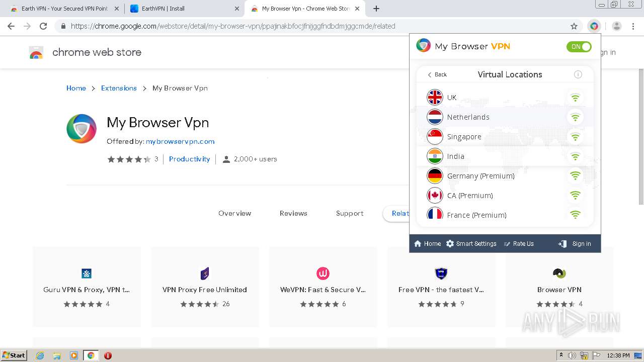Click Sign in within VPN popup footer
Image resolution: width=644 pixels, height=362 pixels.
[x=575, y=244]
